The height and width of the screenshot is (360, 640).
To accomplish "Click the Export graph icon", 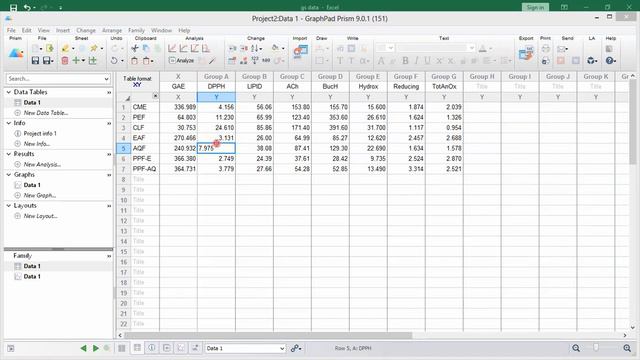I will click(x=526, y=54).
